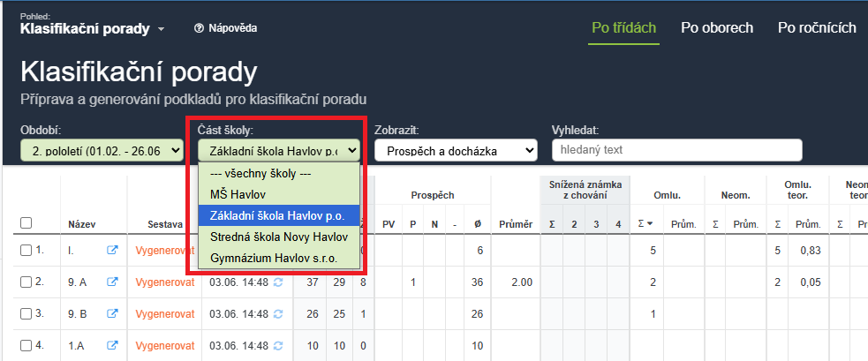Open the Zobrazit dropdown
This screenshot has width=868, height=361.
(x=456, y=150)
